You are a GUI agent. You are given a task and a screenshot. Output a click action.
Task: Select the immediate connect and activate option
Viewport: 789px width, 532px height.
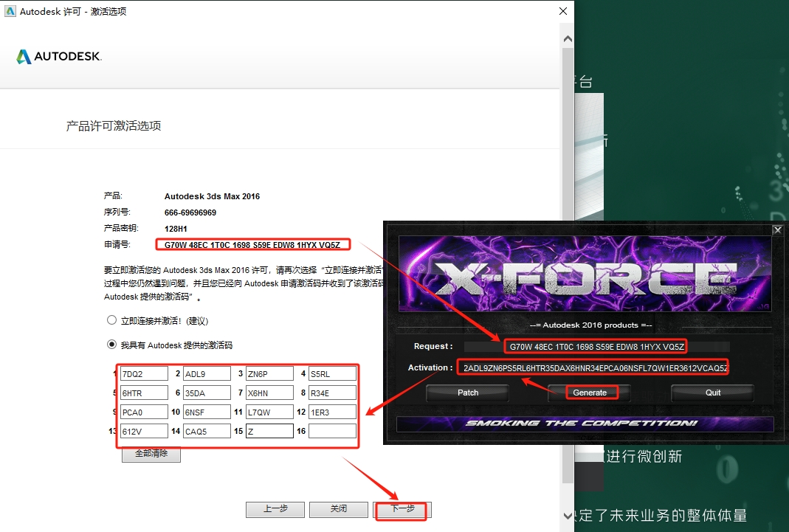111,320
